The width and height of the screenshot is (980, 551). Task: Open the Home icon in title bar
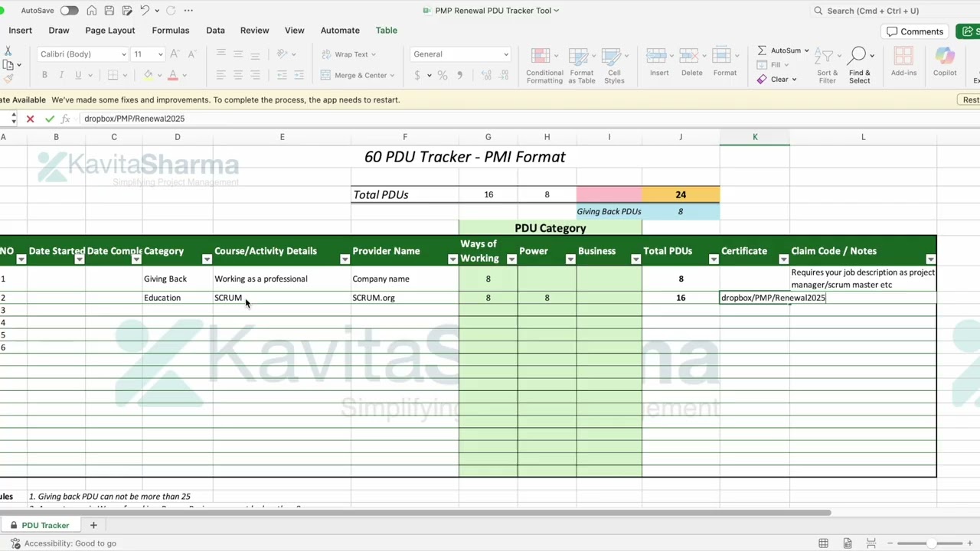[x=92, y=11]
